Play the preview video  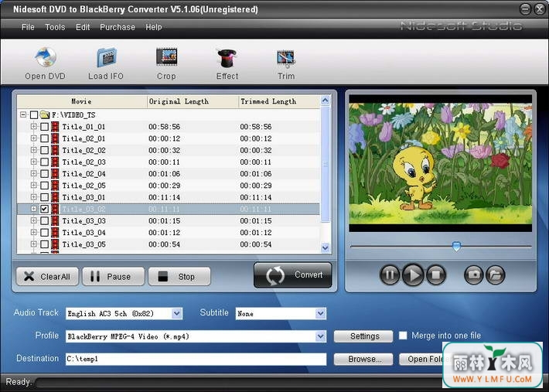(x=413, y=274)
